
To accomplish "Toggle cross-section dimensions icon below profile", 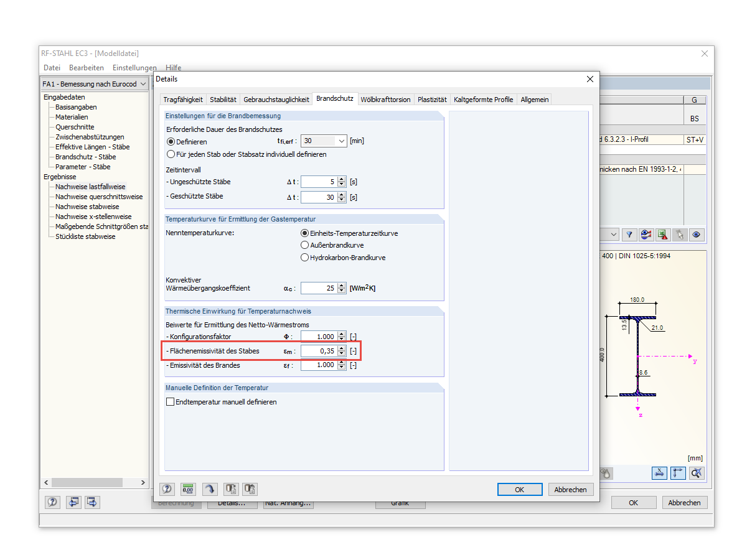I will 659,473.
